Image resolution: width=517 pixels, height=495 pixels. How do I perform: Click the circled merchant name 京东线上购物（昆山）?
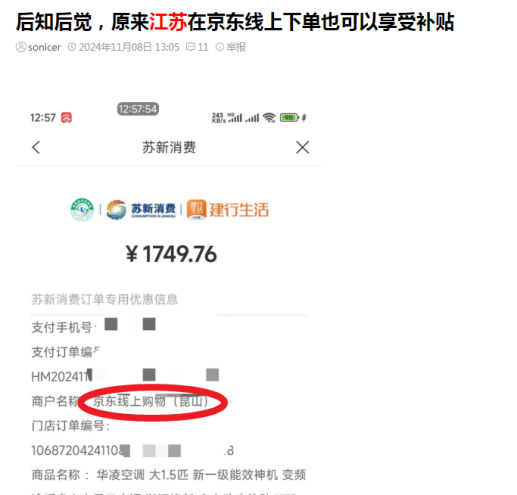click(x=151, y=401)
